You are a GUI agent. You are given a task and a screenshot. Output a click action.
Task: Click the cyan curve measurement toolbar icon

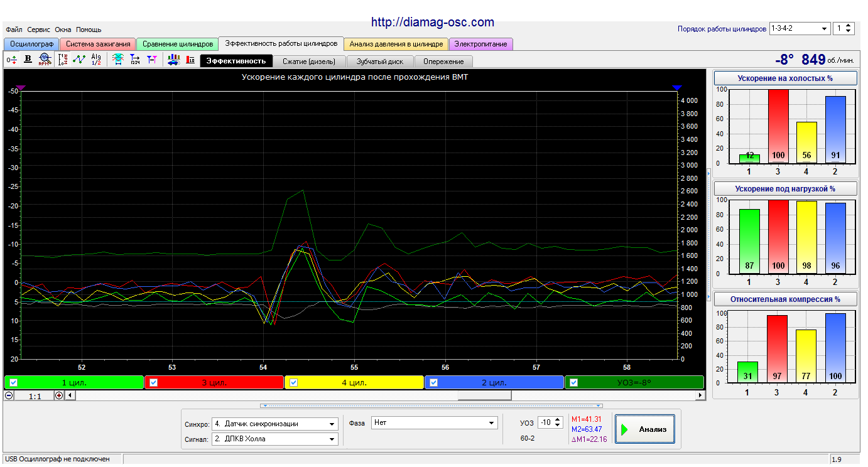(117, 60)
